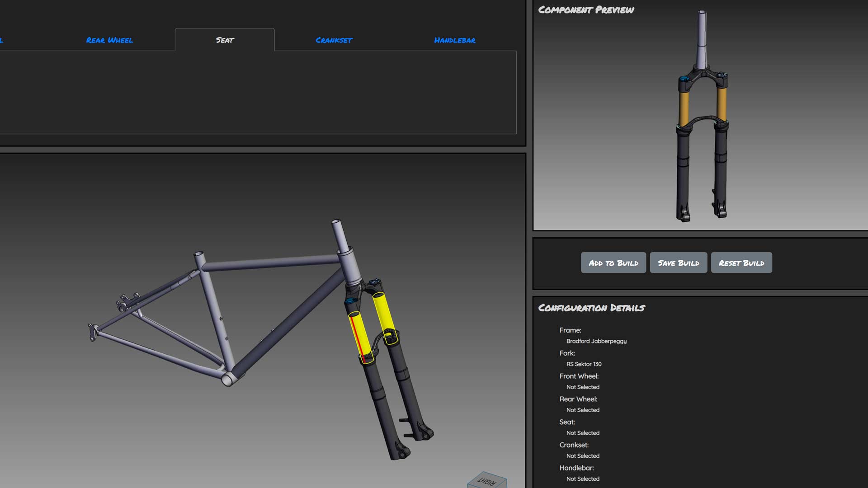Open the partially visible leftmost wheel tab

[x=3, y=40]
